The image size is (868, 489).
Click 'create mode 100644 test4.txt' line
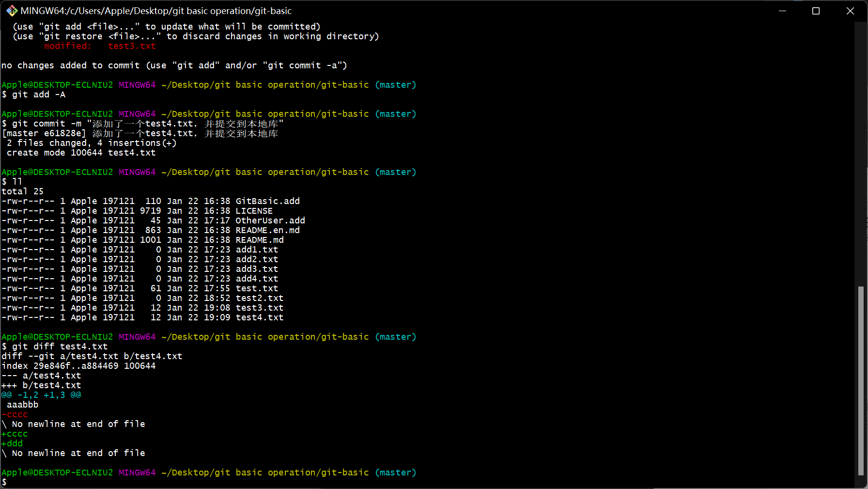point(81,153)
